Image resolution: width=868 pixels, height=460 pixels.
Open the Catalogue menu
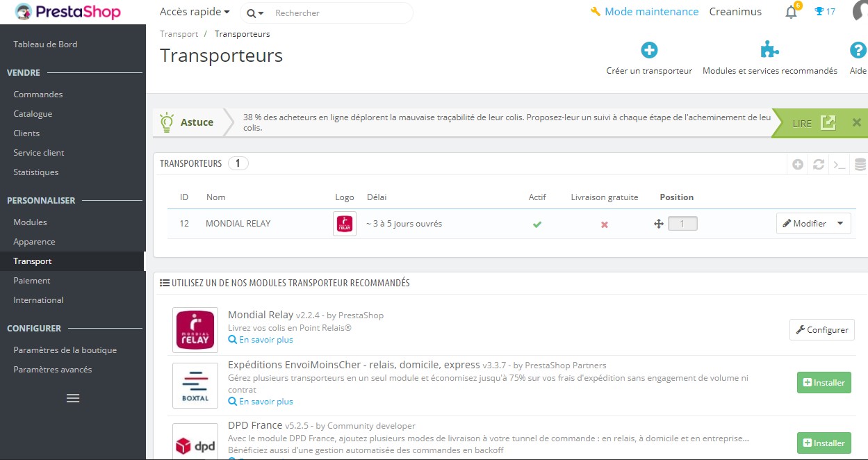click(x=33, y=113)
